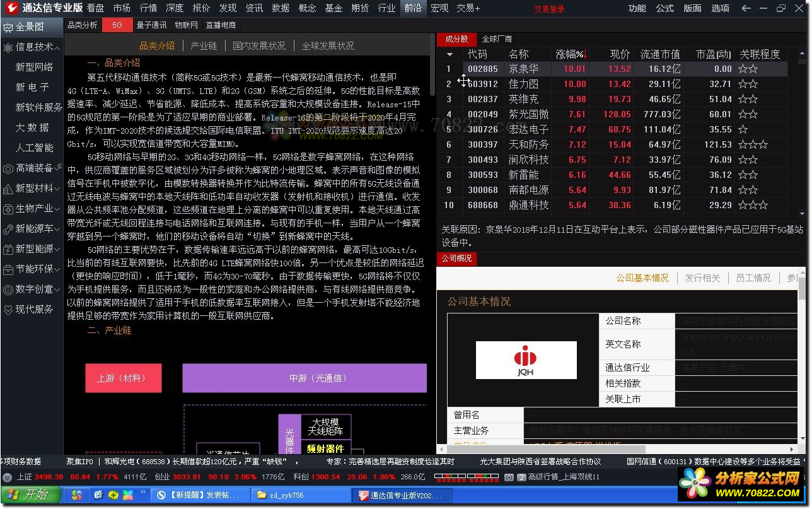The width and height of the screenshot is (812, 509).
Task: Open the 员工情况 company tab
Action: click(753, 278)
